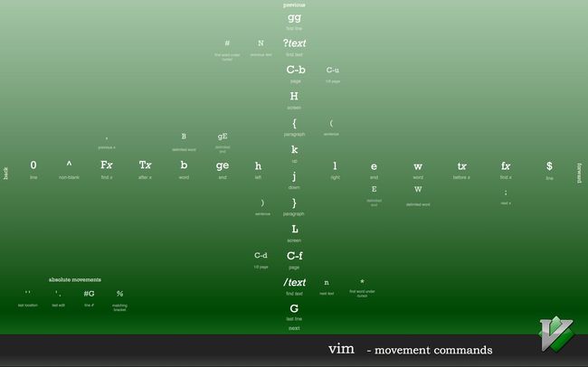The image size is (588, 367).
Task: Select the "k" up command
Action: (294, 149)
